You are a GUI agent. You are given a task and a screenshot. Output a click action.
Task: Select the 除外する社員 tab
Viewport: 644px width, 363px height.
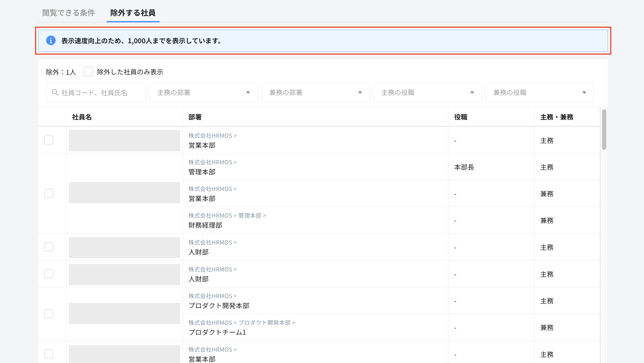click(x=133, y=13)
